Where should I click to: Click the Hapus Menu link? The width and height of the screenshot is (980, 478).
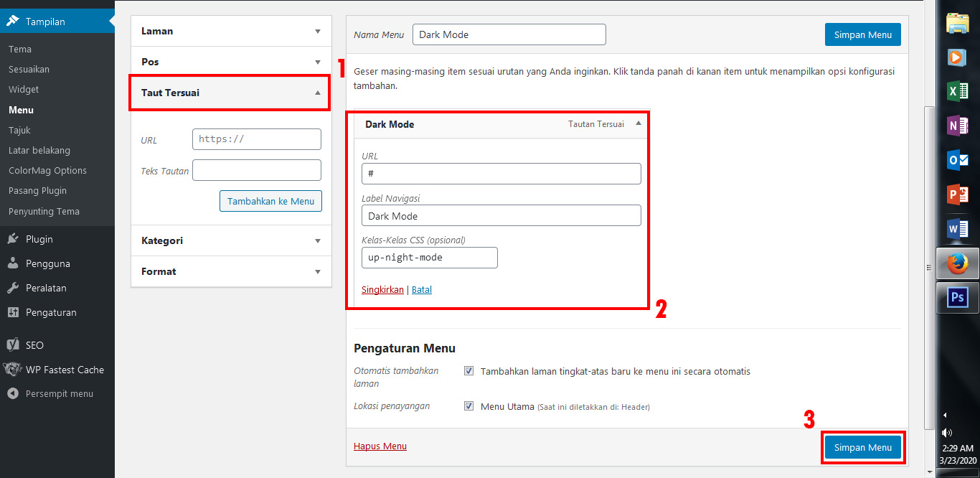(380, 446)
